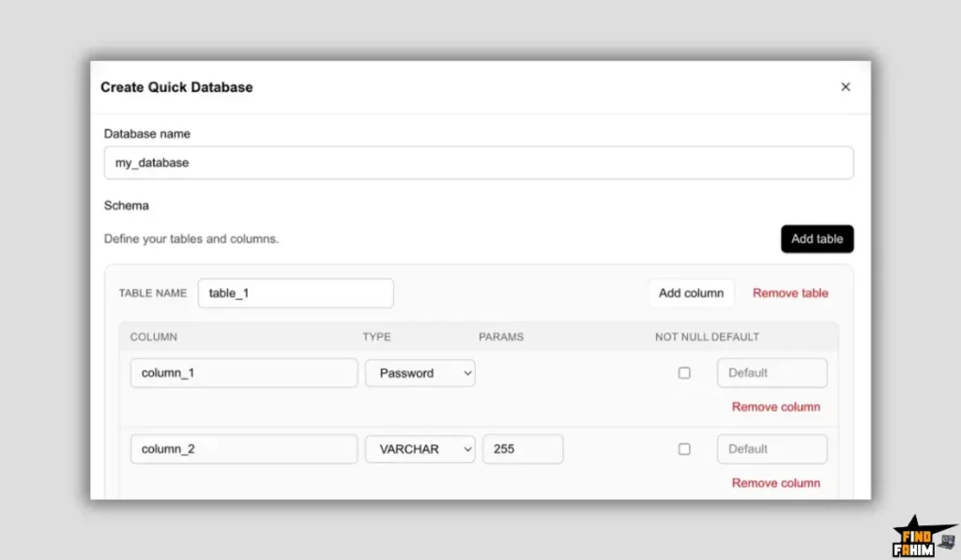Remove column_2 using its Remove column link

pyautogui.click(x=775, y=482)
